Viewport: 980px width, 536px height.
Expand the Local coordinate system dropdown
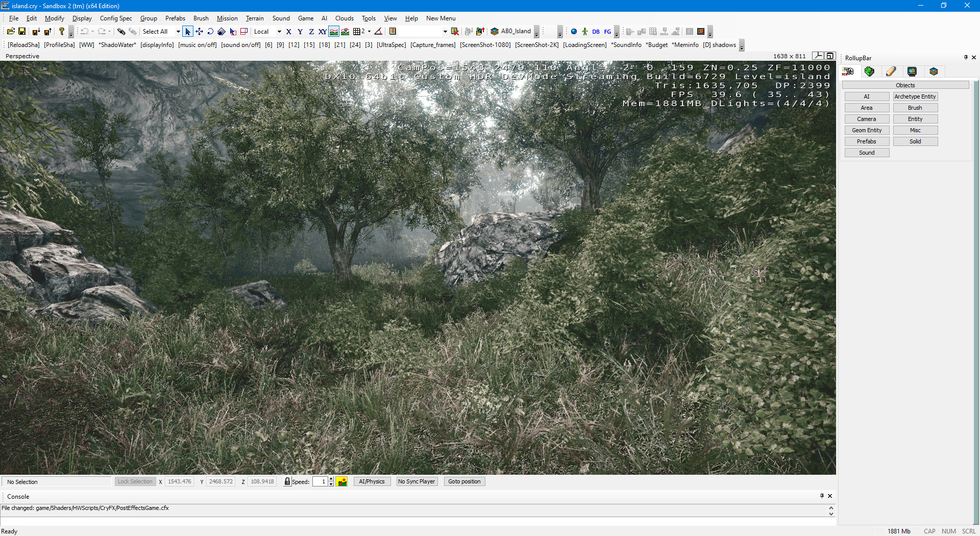coord(279,32)
